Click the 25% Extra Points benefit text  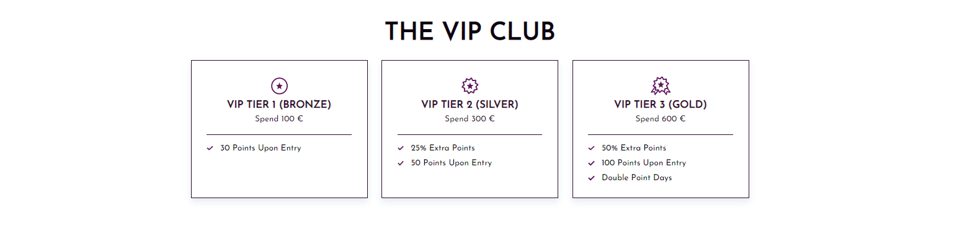coord(443,148)
